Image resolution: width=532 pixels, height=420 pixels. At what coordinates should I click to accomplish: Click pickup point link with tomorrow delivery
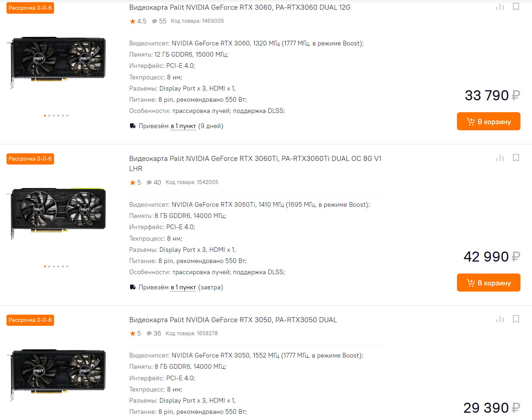[183, 288]
